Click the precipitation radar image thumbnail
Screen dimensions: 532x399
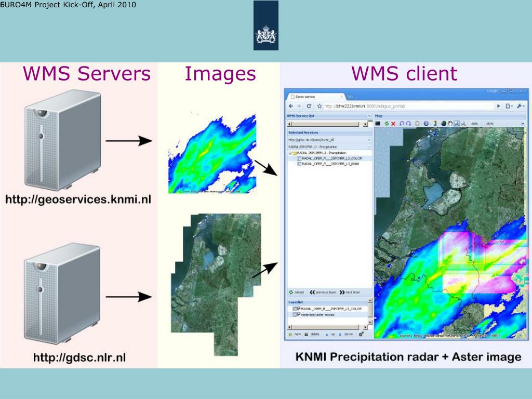coord(212,153)
